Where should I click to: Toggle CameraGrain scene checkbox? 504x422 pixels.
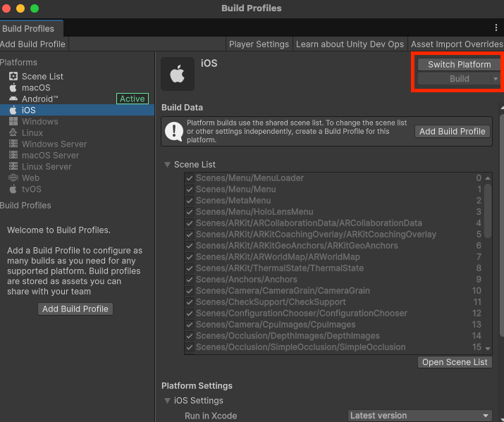coord(190,291)
